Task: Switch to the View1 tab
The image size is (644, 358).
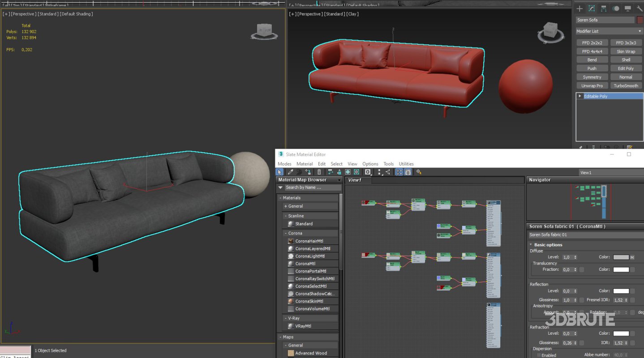Action: coord(356,180)
